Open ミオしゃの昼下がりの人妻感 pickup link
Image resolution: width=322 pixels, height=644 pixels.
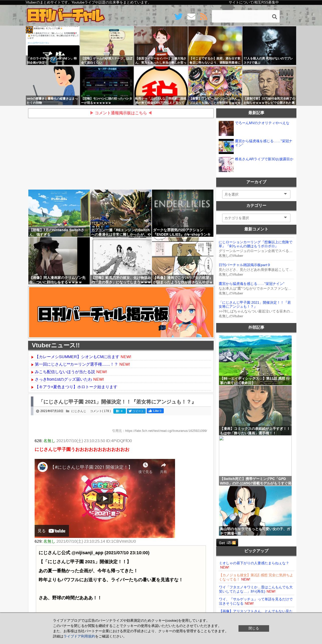click(x=254, y=563)
